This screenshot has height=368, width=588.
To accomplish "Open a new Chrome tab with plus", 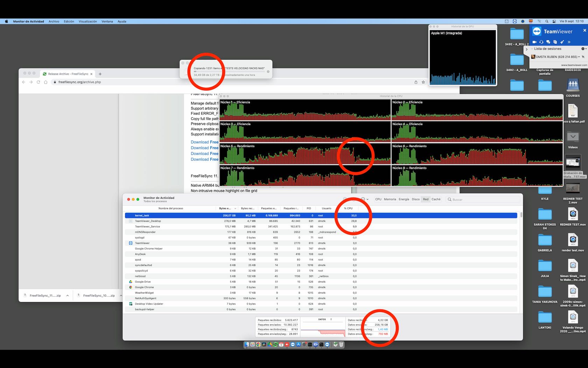I will pos(100,74).
